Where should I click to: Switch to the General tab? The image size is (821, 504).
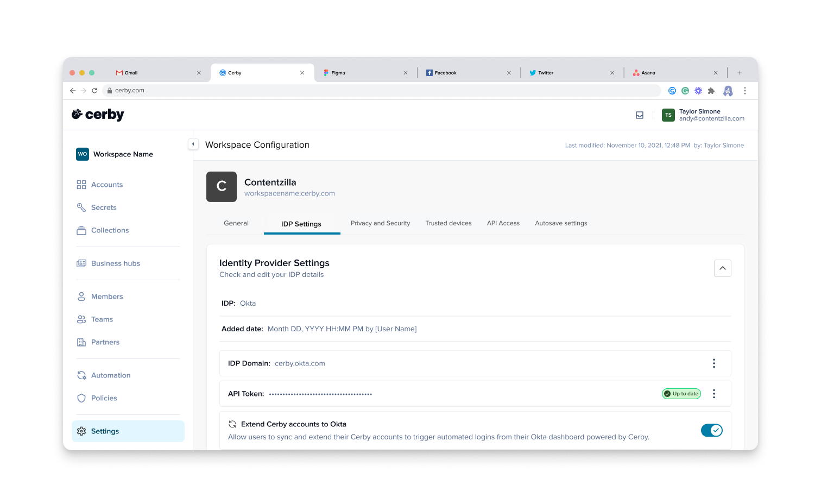point(236,223)
